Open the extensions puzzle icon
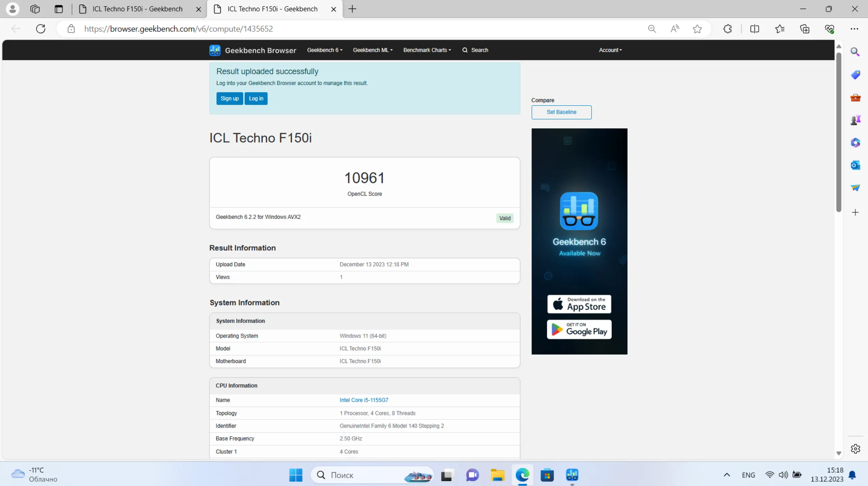This screenshot has width=868, height=486. (727, 29)
